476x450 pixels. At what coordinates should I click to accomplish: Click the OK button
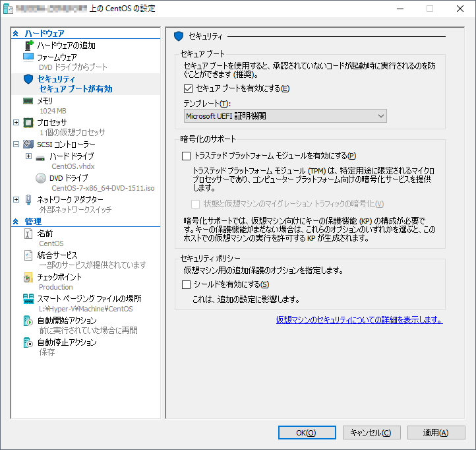click(307, 432)
